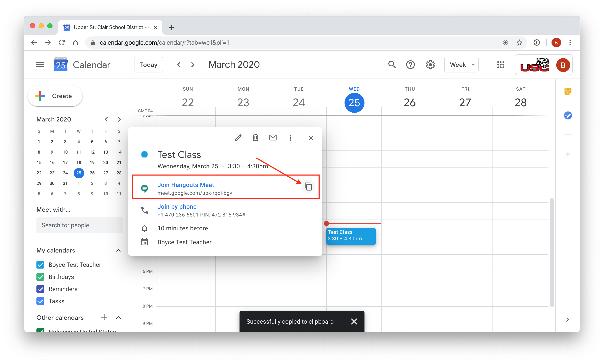Screen dimensions: 604x364
Task: Click the pencil edit event icon
Action: 238,138
